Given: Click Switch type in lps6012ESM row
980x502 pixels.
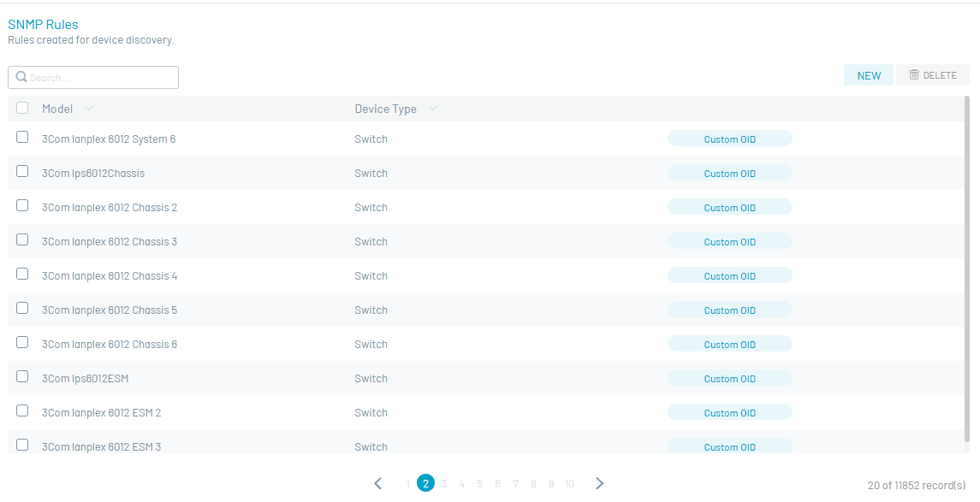Looking at the screenshot, I should pos(371,378).
